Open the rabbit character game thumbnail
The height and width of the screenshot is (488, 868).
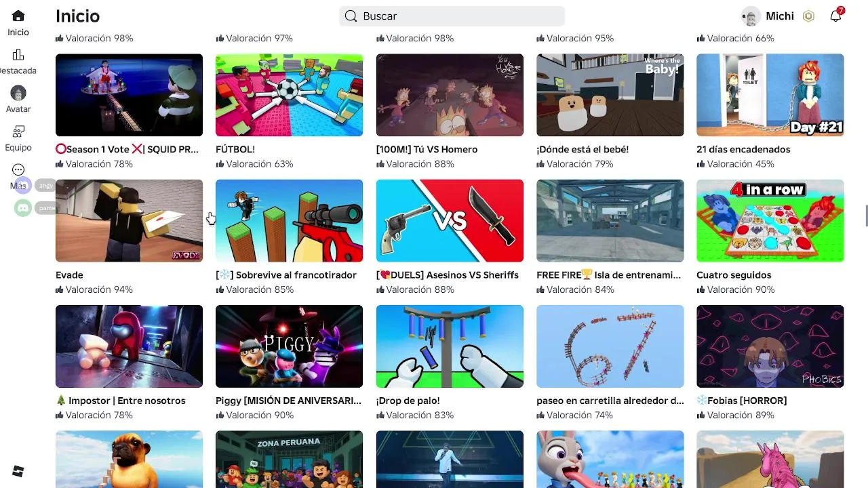pos(610,459)
